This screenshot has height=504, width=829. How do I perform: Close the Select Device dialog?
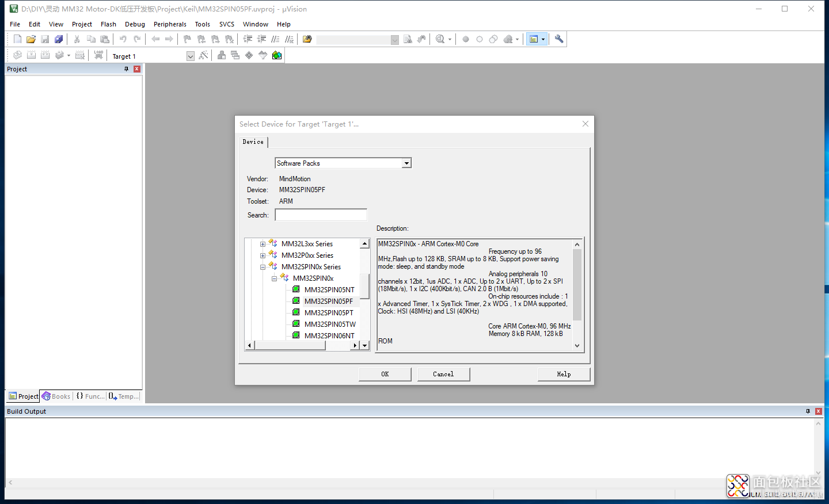[x=585, y=124]
